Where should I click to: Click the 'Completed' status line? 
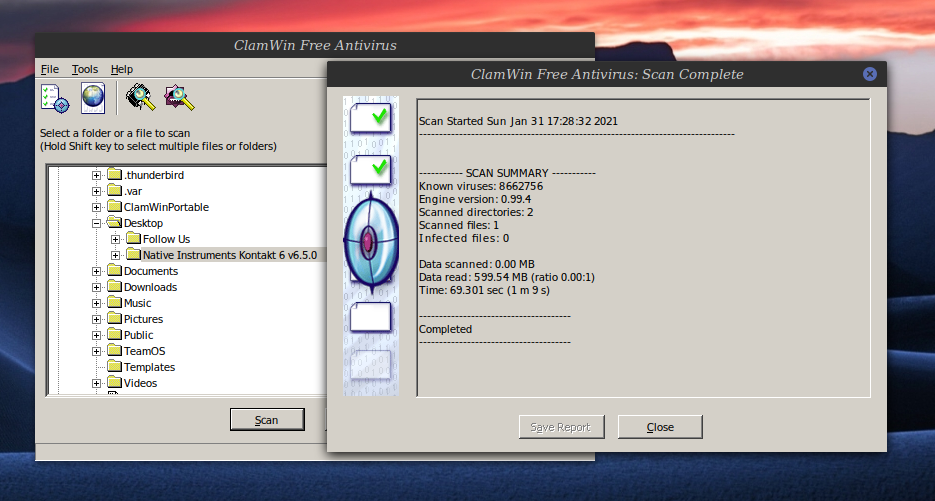click(445, 329)
